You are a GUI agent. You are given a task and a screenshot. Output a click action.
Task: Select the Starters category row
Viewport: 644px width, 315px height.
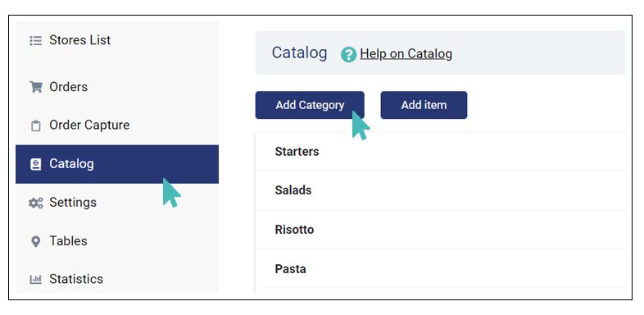point(440,152)
